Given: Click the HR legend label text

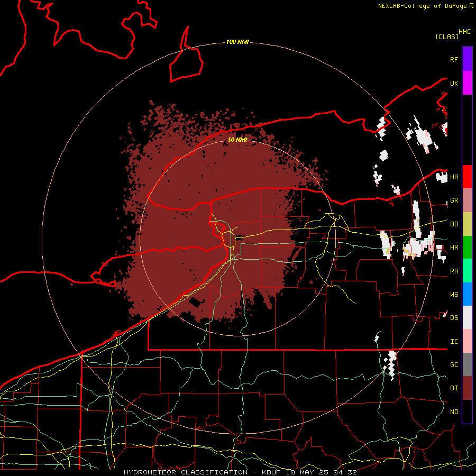Looking at the screenshot, I should (454, 248).
